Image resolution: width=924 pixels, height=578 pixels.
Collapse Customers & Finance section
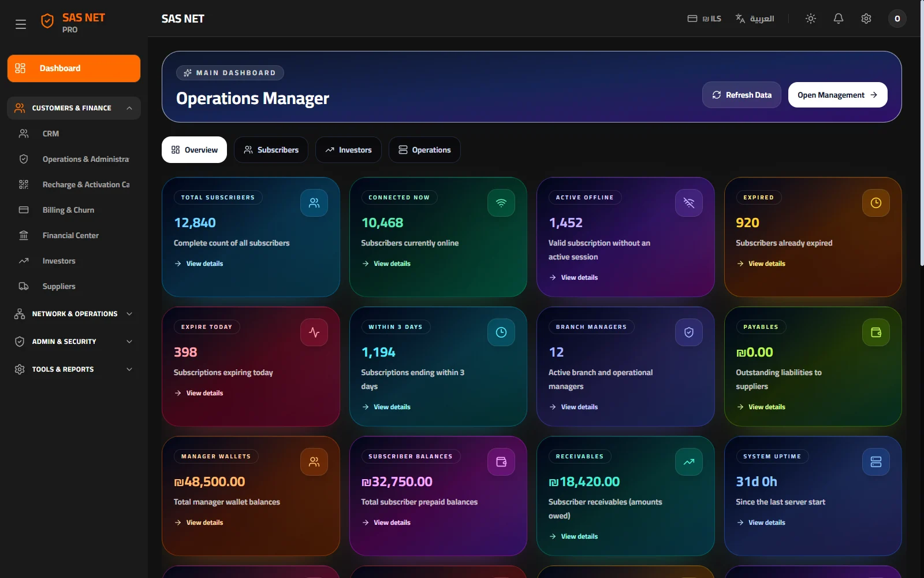click(x=74, y=108)
